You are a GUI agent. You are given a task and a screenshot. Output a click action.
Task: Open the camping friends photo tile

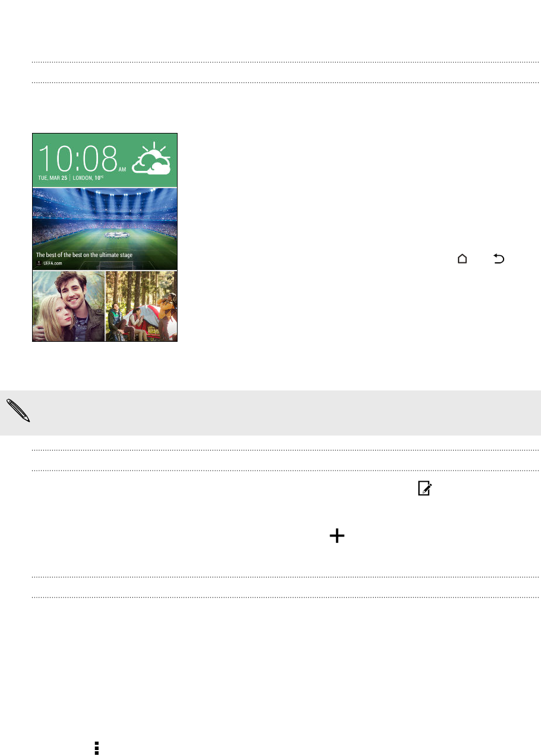141,306
